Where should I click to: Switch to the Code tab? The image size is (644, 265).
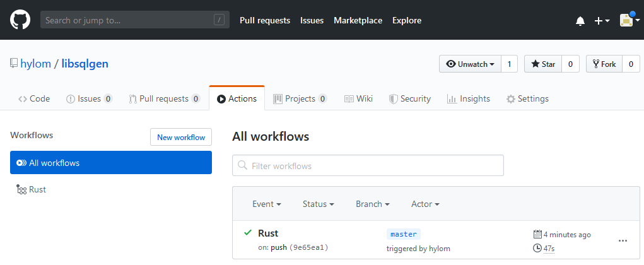34,98
